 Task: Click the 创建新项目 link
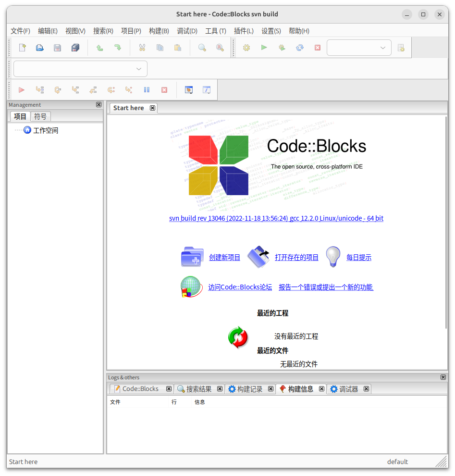[224, 257]
